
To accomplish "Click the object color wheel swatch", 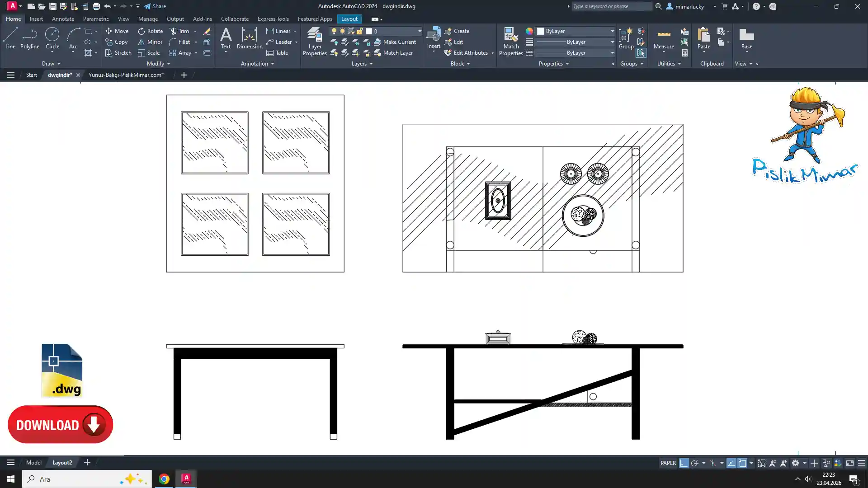I will coord(529,31).
